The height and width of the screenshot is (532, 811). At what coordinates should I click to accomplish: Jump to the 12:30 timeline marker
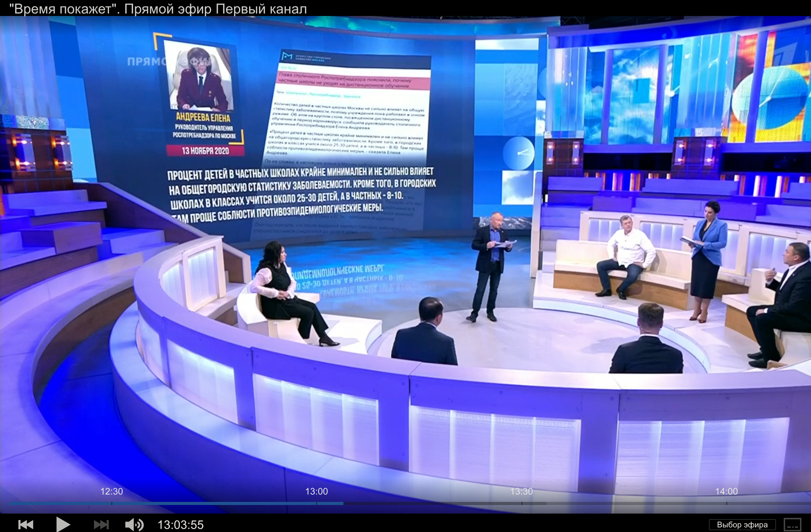(x=112, y=491)
